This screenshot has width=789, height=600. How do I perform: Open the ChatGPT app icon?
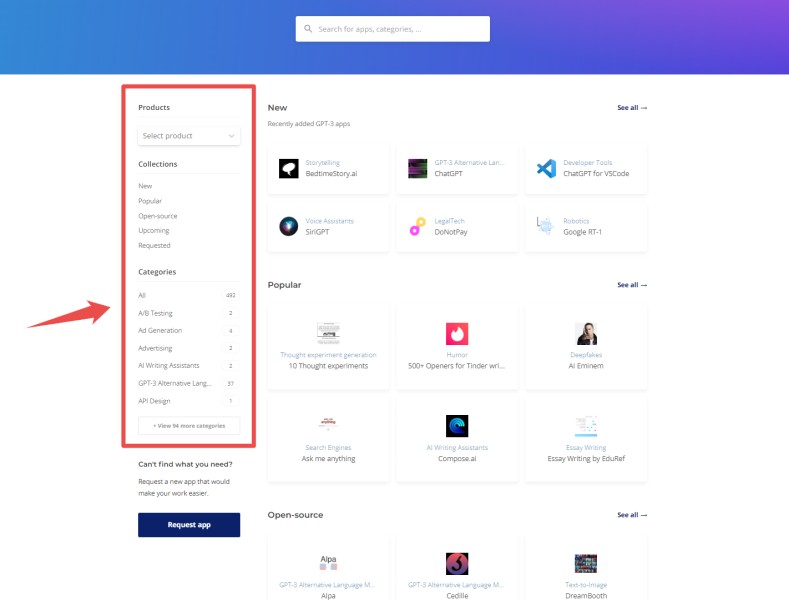point(418,169)
